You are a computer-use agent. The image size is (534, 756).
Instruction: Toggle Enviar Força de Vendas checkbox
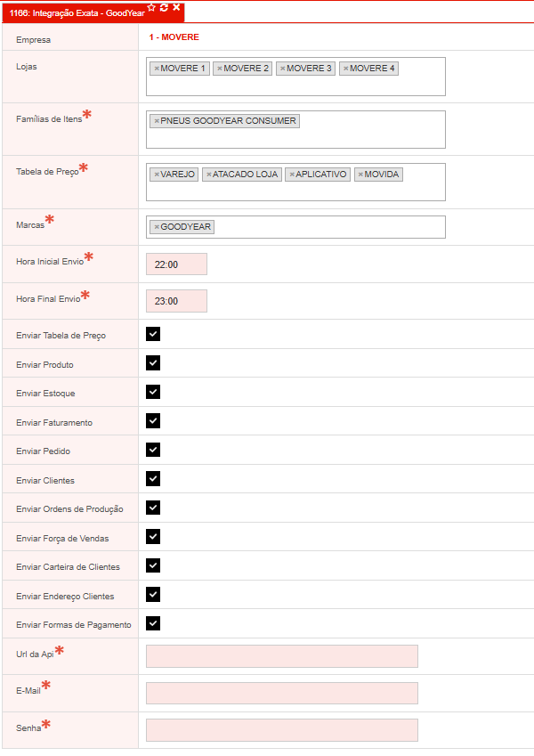pyautogui.click(x=153, y=537)
